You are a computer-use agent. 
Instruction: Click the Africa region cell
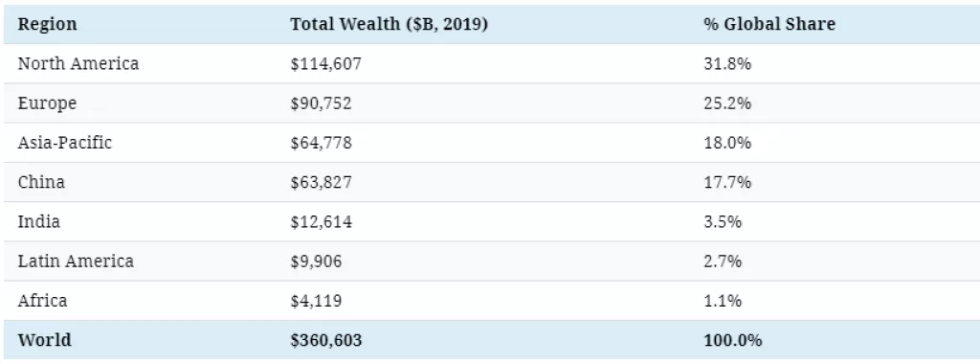tap(42, 301)
